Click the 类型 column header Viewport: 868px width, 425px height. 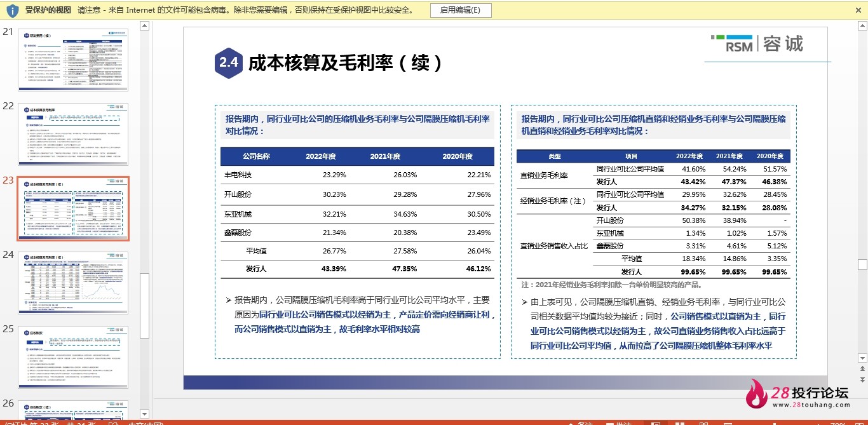click(x=555, y=156)
